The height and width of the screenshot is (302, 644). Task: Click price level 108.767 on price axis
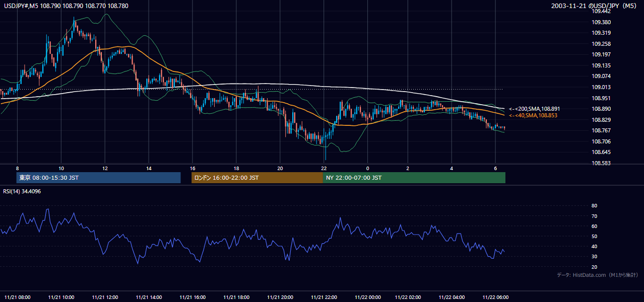(x=601, y=130)
